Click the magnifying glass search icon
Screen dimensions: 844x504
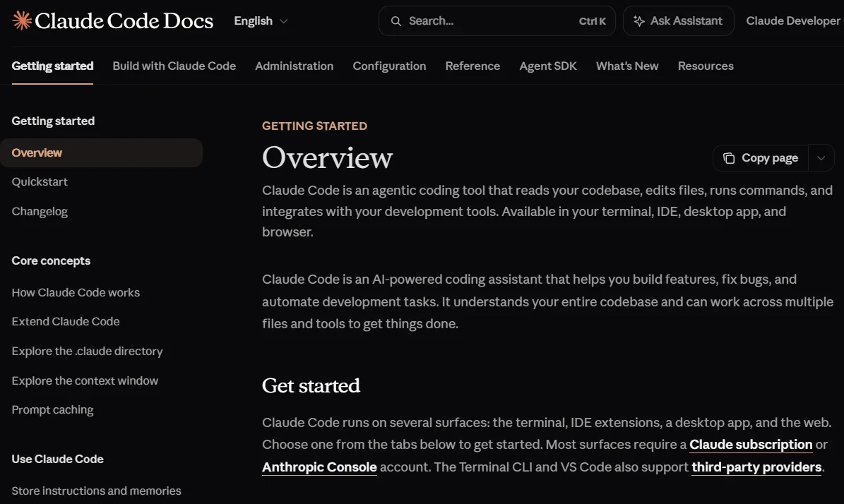tap(396, 21)
